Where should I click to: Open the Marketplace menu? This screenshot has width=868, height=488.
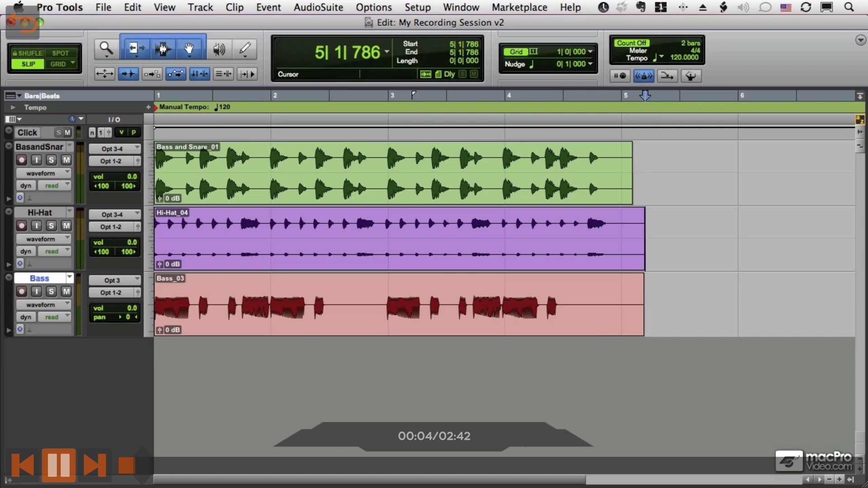tap(519, 7)
